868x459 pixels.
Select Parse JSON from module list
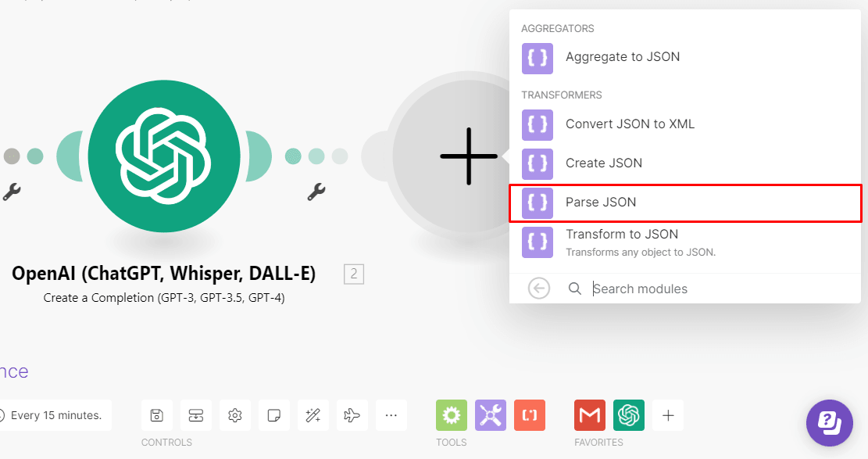pos(685,203)
